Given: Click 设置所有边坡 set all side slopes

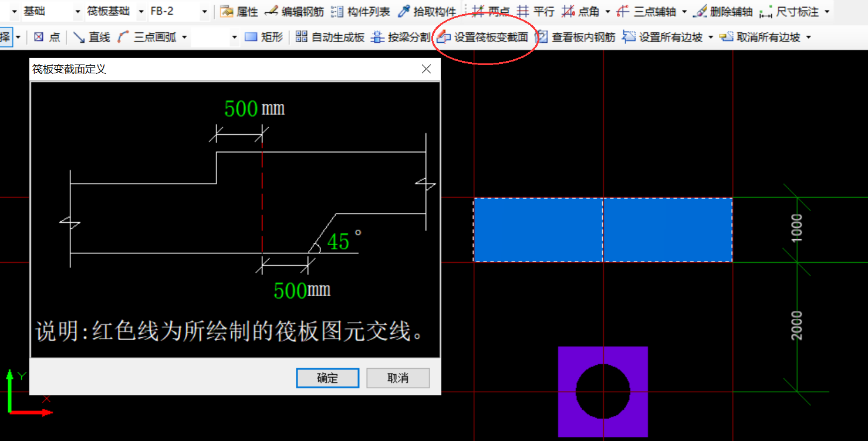Looking at the screenshot, I should [x=663, y=38].
